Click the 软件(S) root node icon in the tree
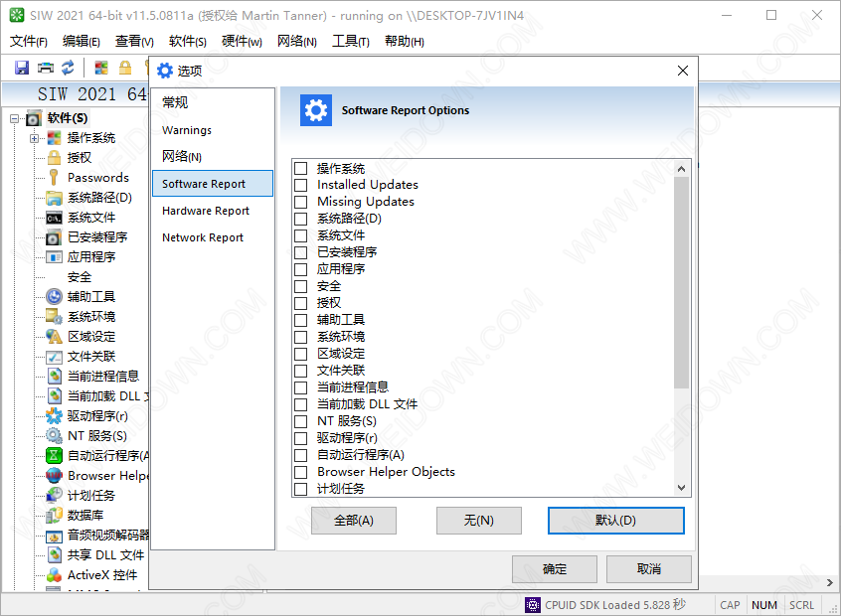 [x=34, y=118]
